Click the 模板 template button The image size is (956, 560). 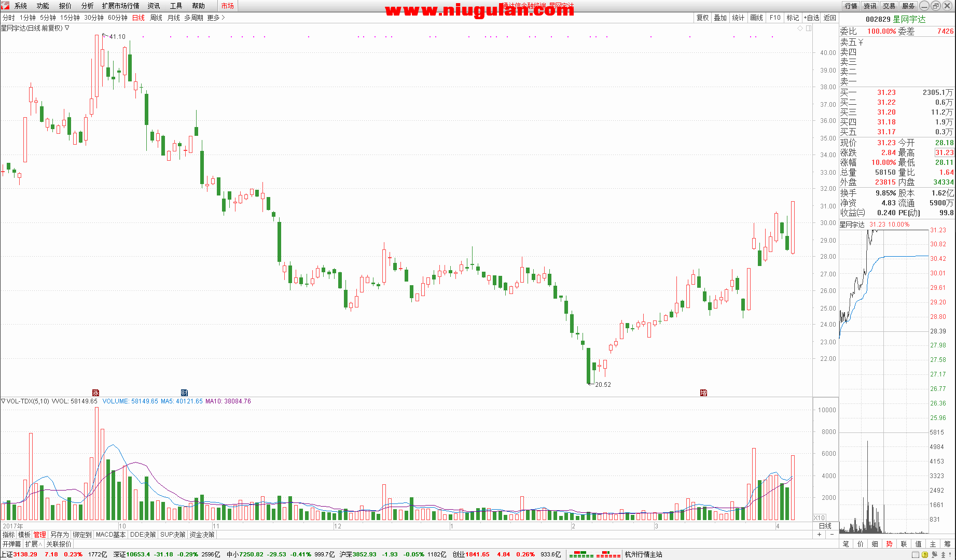(x=24, y=535)
